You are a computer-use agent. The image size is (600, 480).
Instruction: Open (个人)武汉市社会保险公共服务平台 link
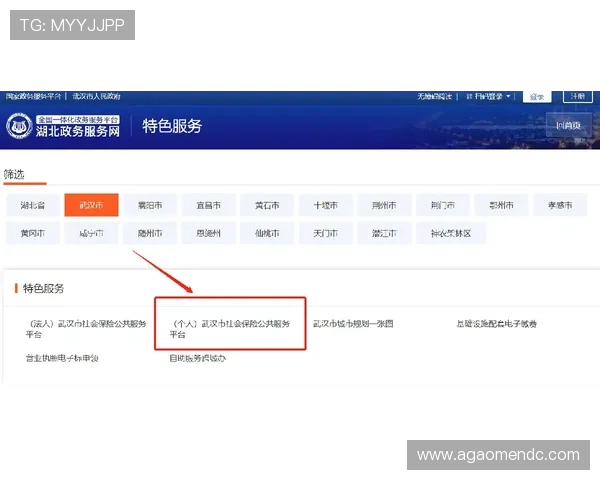230,329
